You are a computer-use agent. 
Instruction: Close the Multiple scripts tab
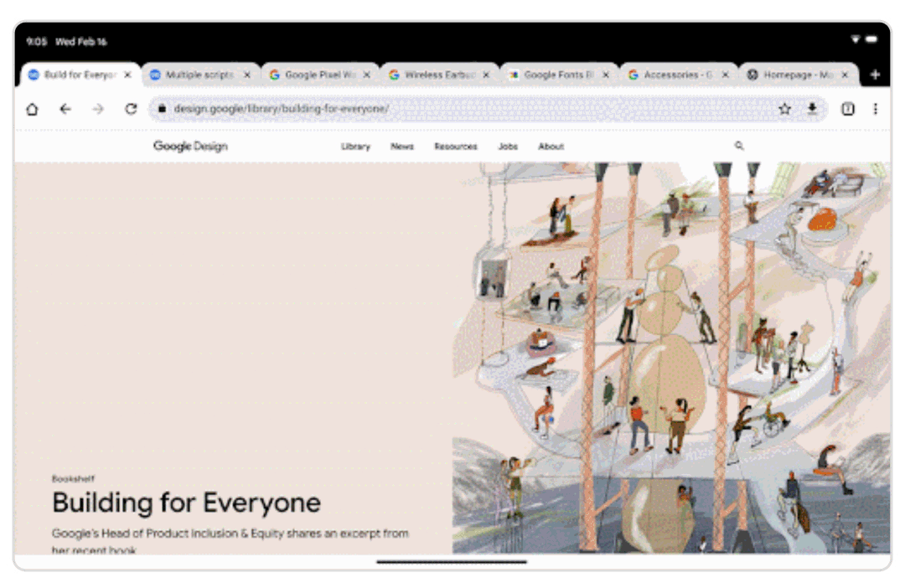[246, 75]
